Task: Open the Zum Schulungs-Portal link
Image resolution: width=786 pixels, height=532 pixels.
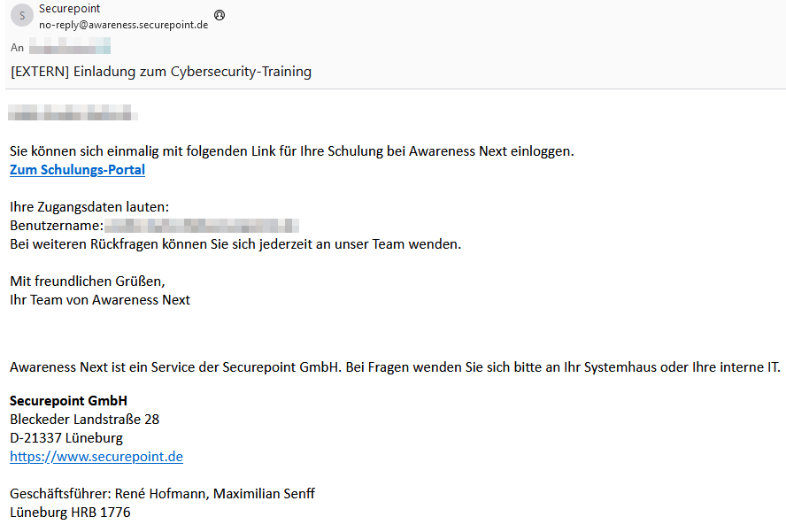Action: point(77,170)
